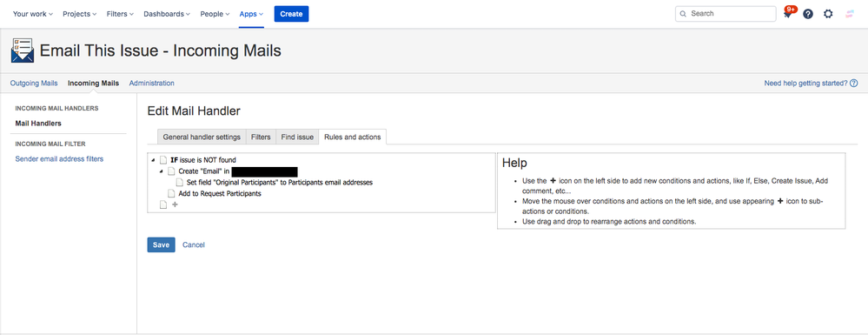Image resolution: width=868 pixels, height=335 pixels.
Task: Save the mail handler
Action: point(161,245)
